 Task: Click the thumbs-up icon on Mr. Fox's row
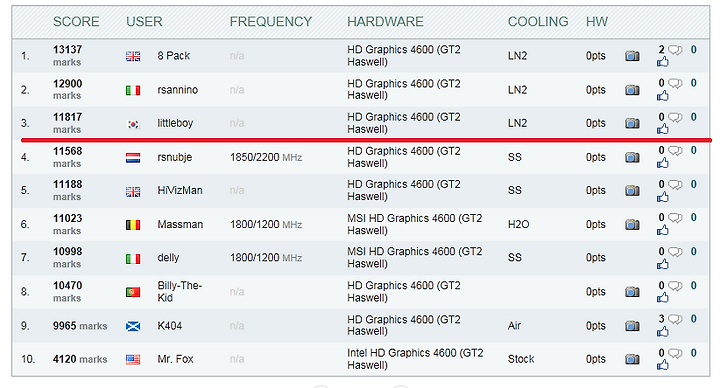click(x=663, y=365)
